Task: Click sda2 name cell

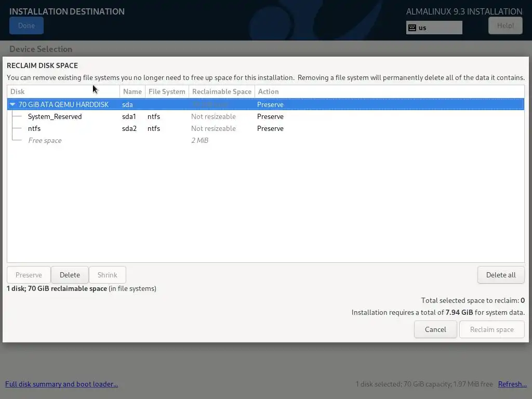Action: pos(129,129)
